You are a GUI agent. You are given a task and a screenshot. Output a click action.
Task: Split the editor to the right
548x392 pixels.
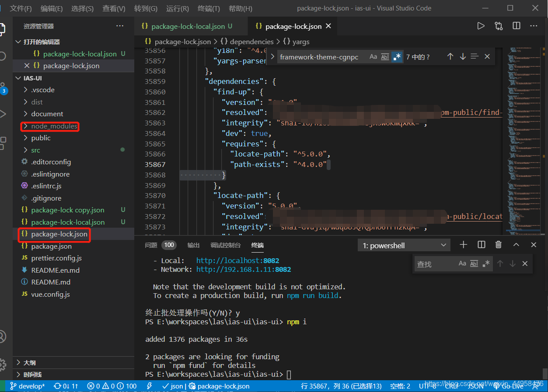(x=517, y=26)
